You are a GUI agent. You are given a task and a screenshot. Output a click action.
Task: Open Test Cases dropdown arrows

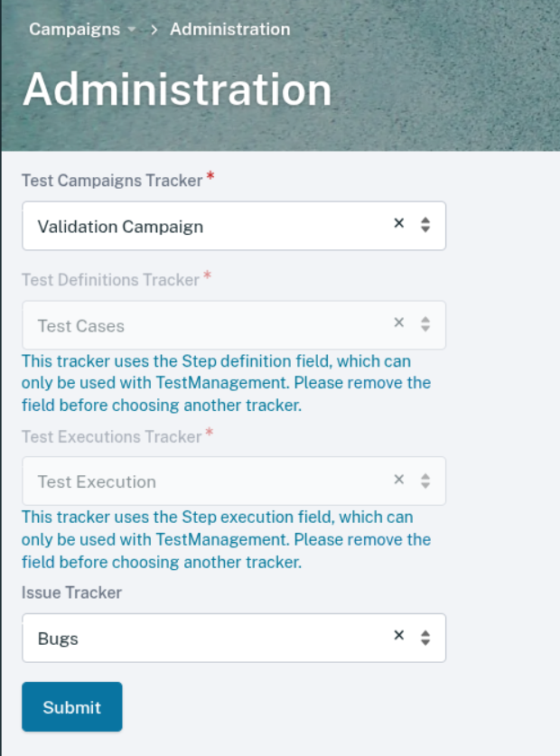pos(425,325)
